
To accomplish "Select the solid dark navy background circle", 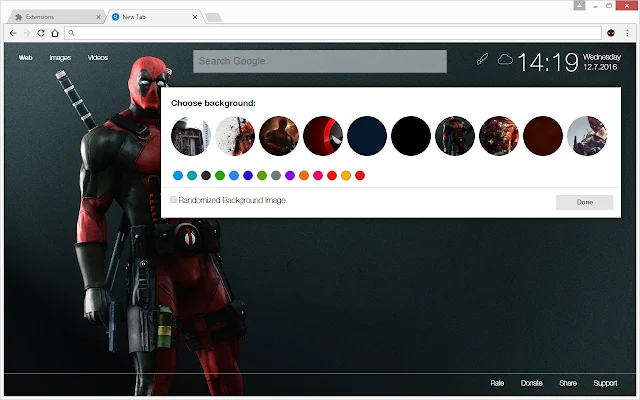I will pyautogui.click(x=367, y=136).
